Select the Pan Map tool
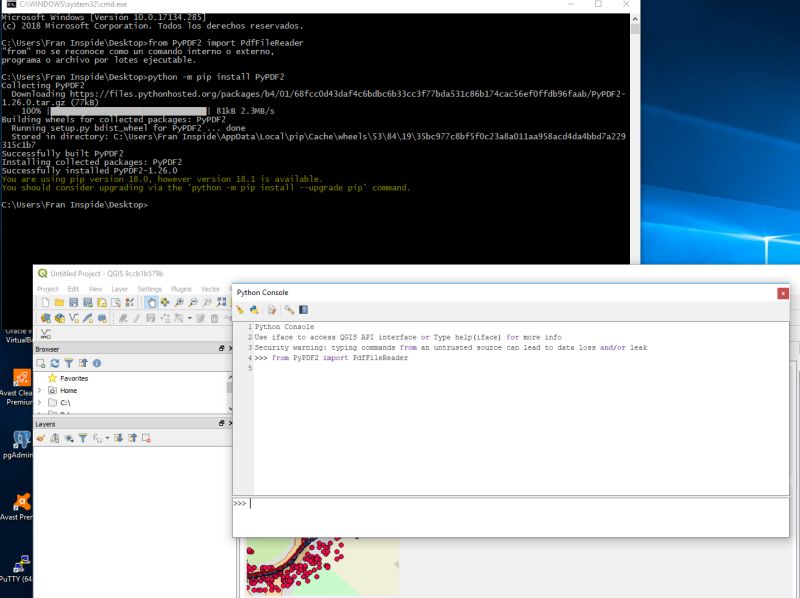Image resolution: width=800 pixels, height=598 pixels. click(151, 301)
